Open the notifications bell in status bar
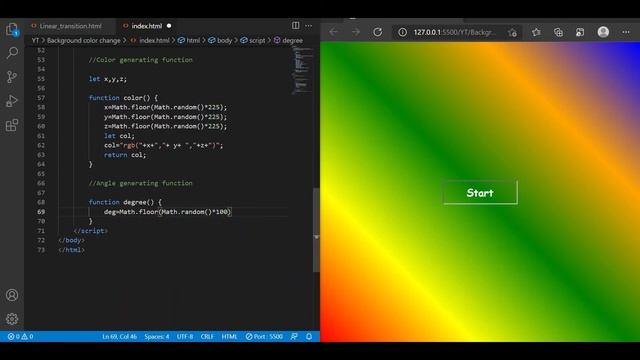 coord(309,336)
